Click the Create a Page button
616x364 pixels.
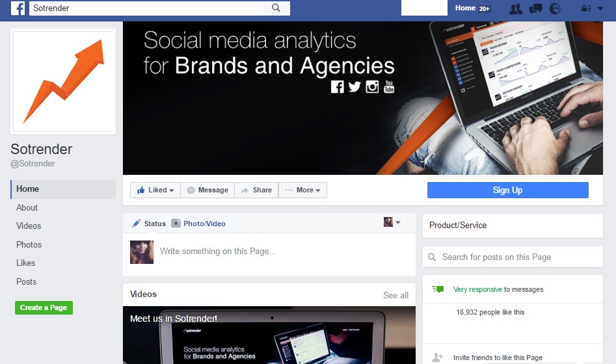click(44, 307)
